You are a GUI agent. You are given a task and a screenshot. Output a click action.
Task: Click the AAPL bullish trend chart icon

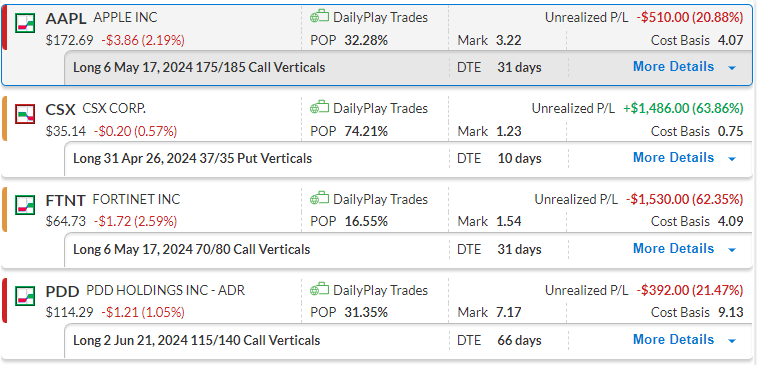pyautogui.click(x=26, y=23)
